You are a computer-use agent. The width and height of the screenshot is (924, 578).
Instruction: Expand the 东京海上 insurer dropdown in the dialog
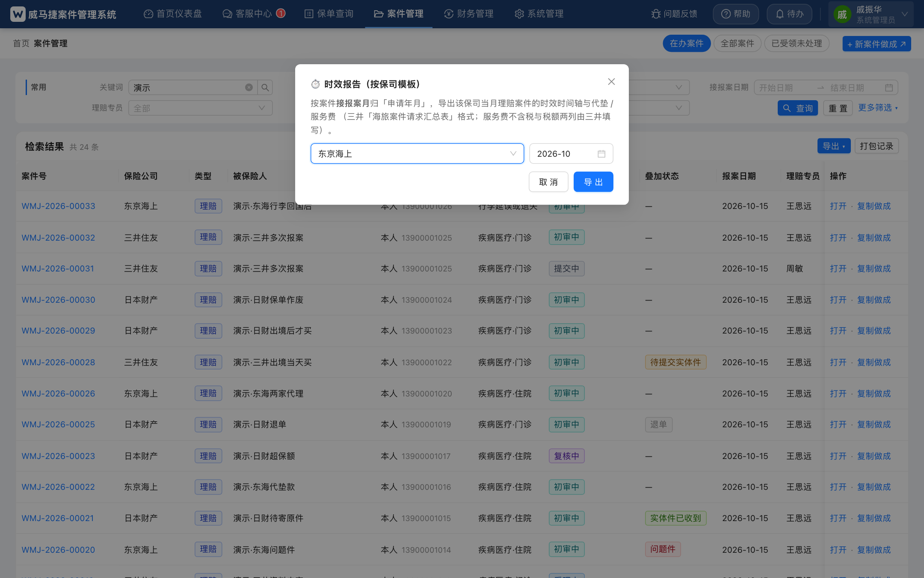pos(417,154)
